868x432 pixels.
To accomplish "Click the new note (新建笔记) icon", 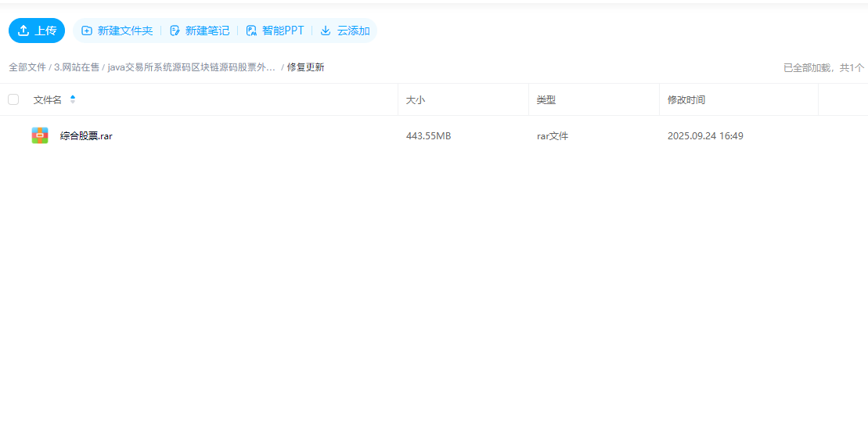I will click(x=175, y=31).
